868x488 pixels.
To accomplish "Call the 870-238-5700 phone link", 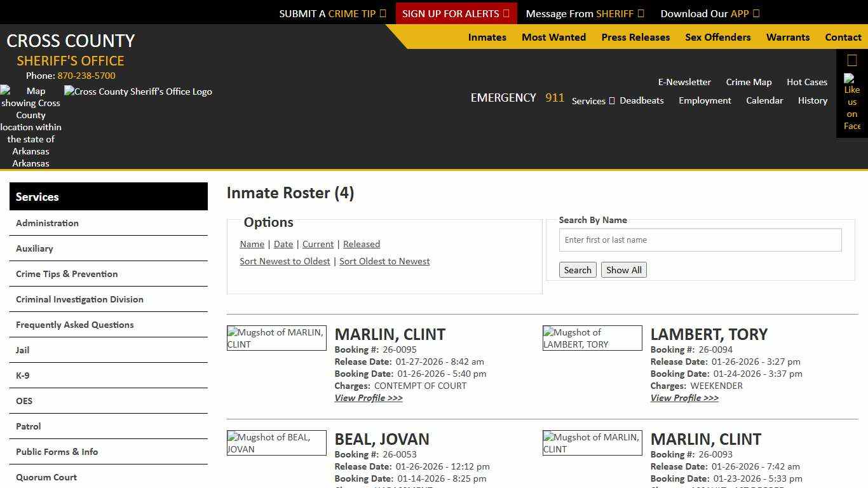I will pyautogui.click(x=86, y=75).
